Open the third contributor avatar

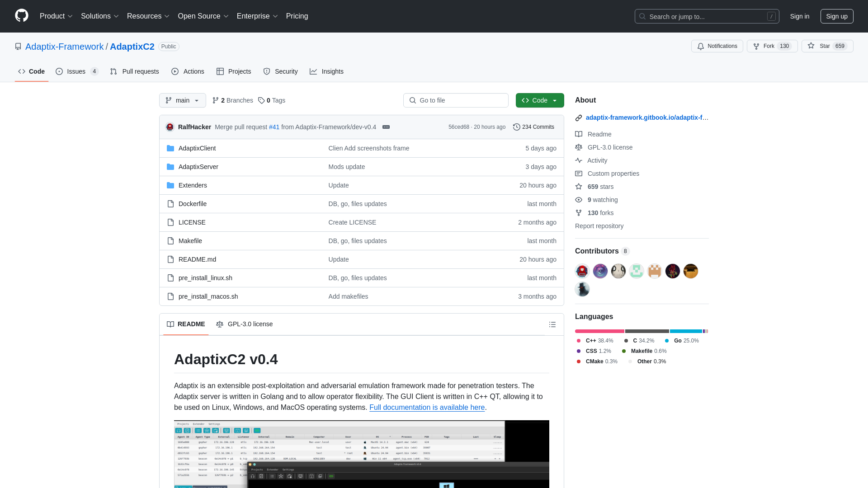[618, 271]
